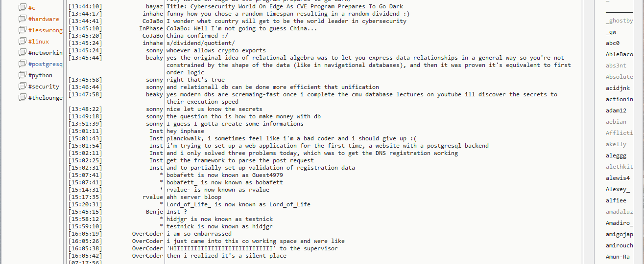This screenshot has width=644, height=264.
Task: Click the OverCoder nick on "i am so embarrassed"
Action: click(x=147, y=234)
